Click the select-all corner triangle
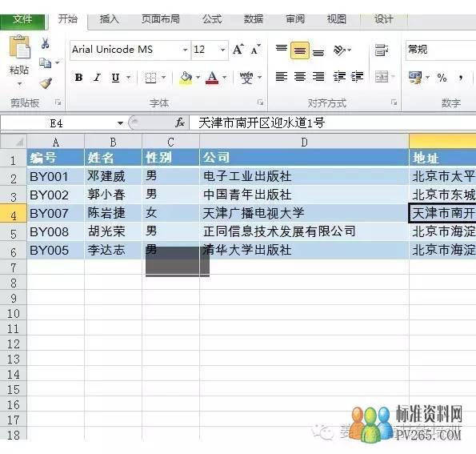Screen dimensions: 476x454 tap(20, 143)
